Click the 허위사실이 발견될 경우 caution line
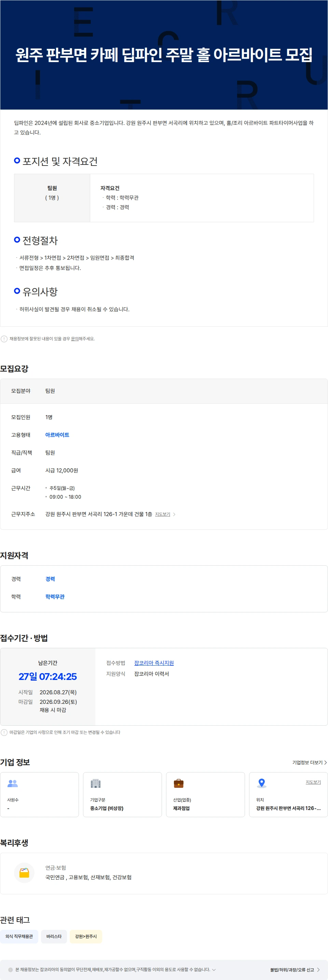The width and height of the screenshot is (328, 980). (74, 309)
